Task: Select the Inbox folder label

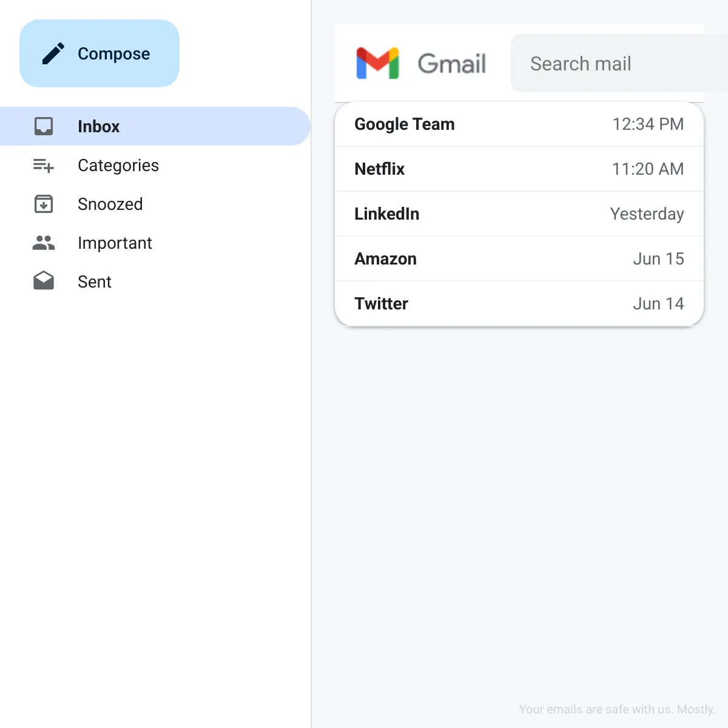Action: 98,126
